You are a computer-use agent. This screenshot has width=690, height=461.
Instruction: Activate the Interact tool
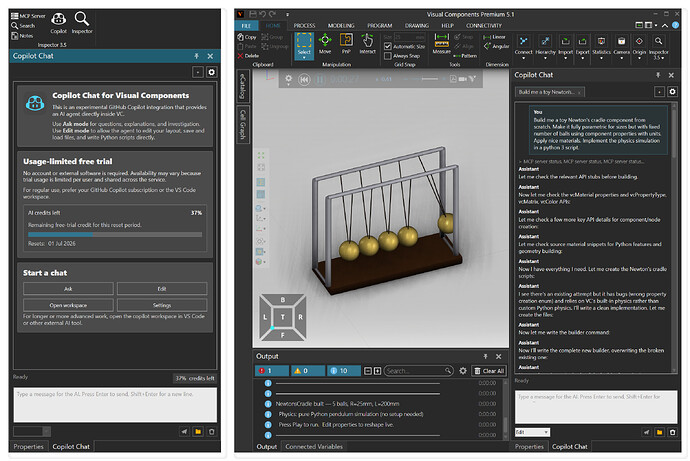click(x=367, y=44)
